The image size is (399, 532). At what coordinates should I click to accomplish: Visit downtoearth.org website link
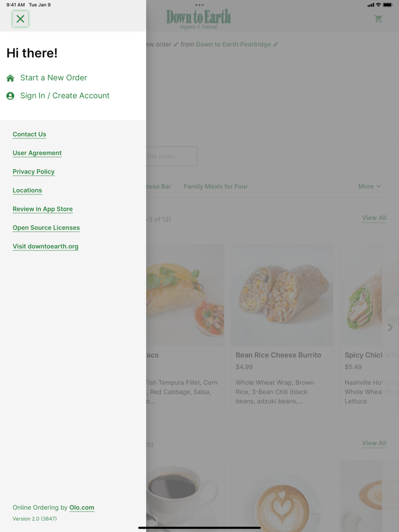point(46,247)
